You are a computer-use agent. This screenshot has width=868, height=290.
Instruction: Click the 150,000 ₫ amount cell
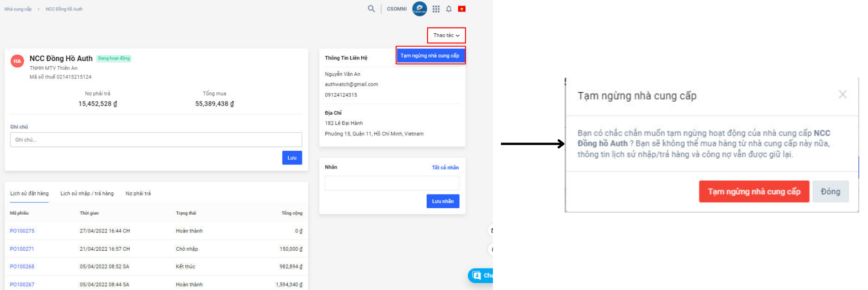[291, 249]
